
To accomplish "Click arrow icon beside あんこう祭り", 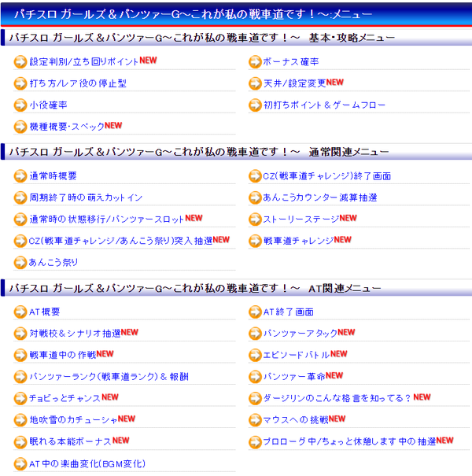I will pyautogui.click(x=20, y=262).
